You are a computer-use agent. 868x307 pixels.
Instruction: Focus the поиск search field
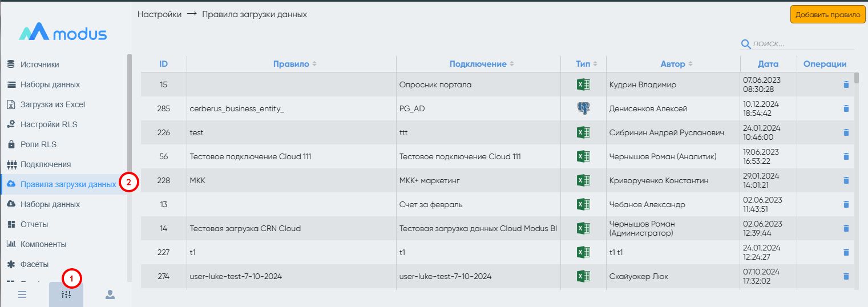pos(802,44)
